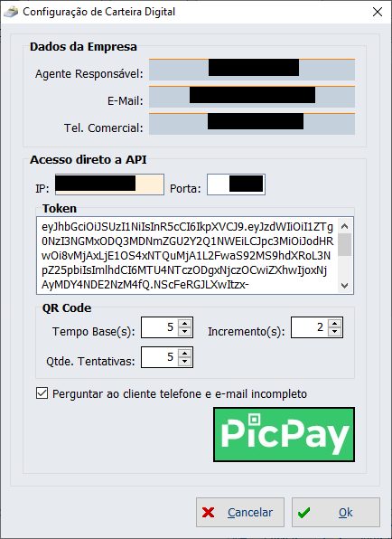Increase Qtde. Tentativas with up arrow
Viewport: 392px width, 539px height.
[x=184, y=354]
